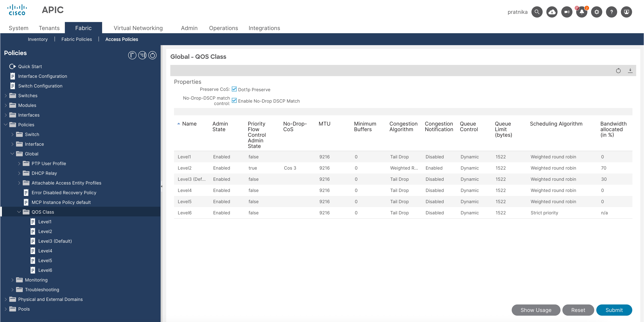
Task: Sort the table by the Name column
Action: pos(189,124)
